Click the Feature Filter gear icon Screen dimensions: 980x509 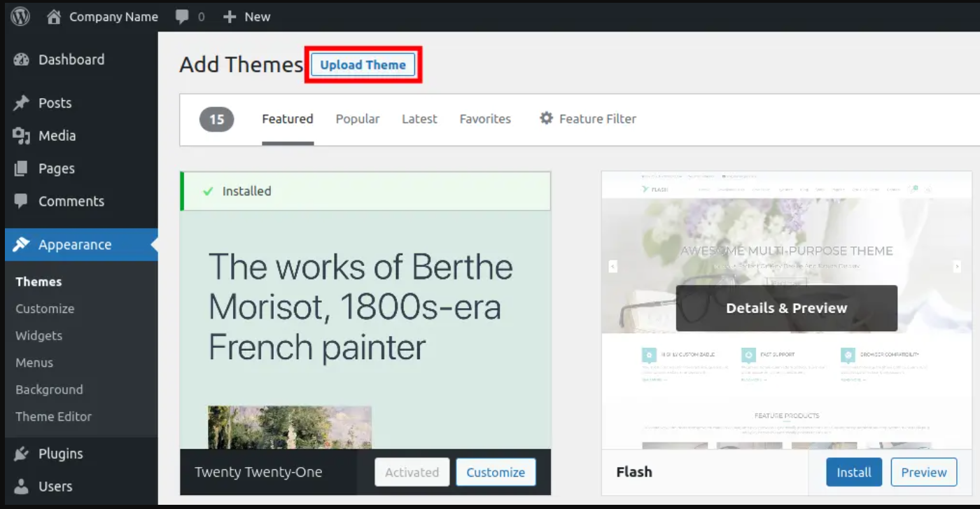(x=546, y=118)
